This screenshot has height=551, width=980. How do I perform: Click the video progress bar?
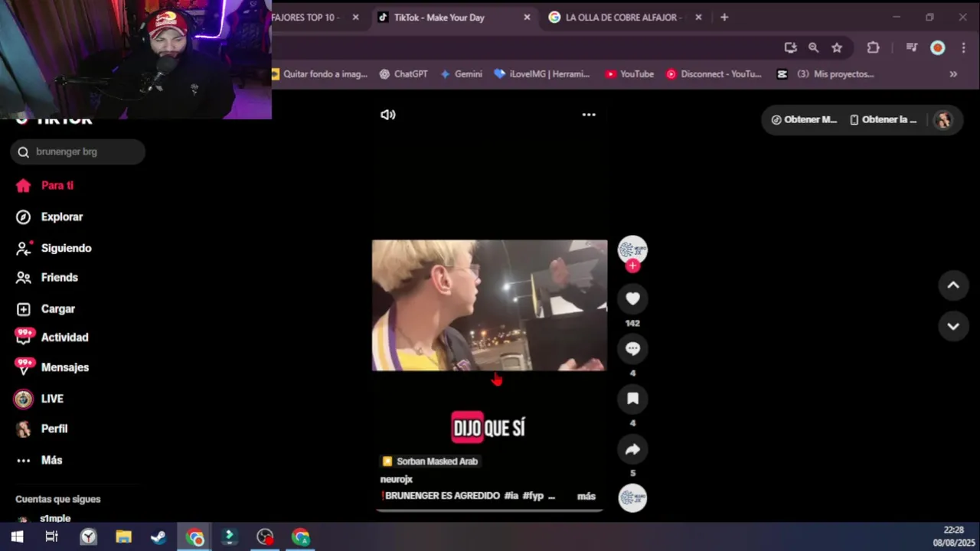click(489, 510)
